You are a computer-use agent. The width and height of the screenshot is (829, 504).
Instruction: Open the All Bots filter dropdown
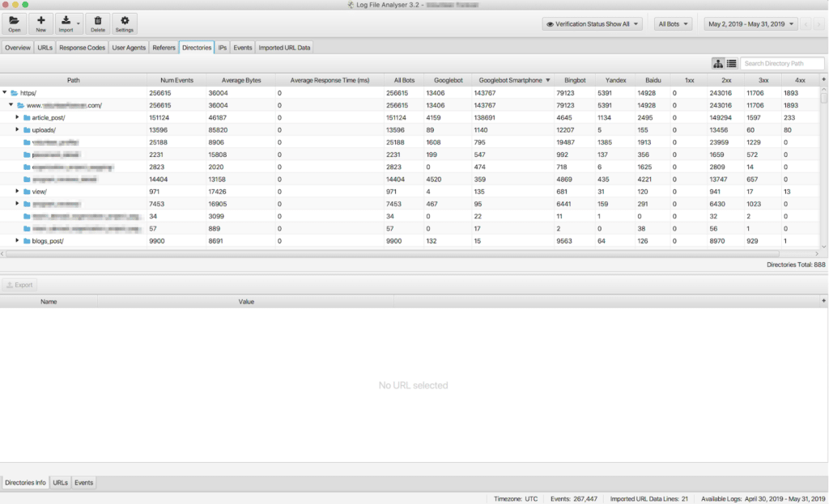click(x=674, y=24)
